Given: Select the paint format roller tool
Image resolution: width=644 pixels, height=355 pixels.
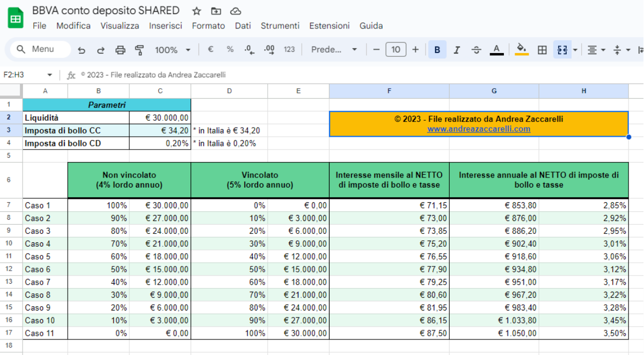Looking at the screenshot, I should tap(140, 50).
